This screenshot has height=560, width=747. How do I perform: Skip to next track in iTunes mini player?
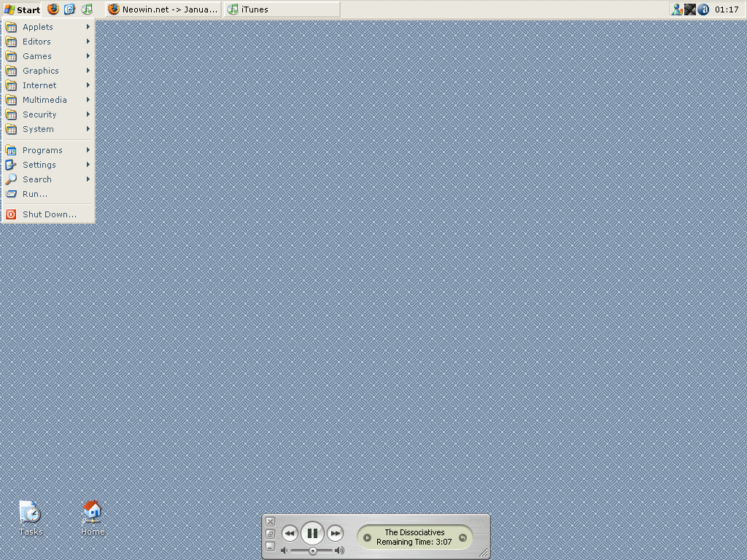pos(336,533)
